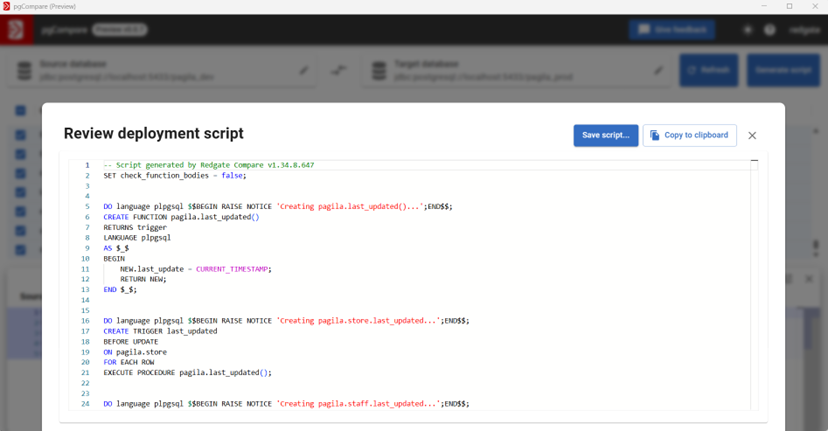Click the Generate script button

783,71
